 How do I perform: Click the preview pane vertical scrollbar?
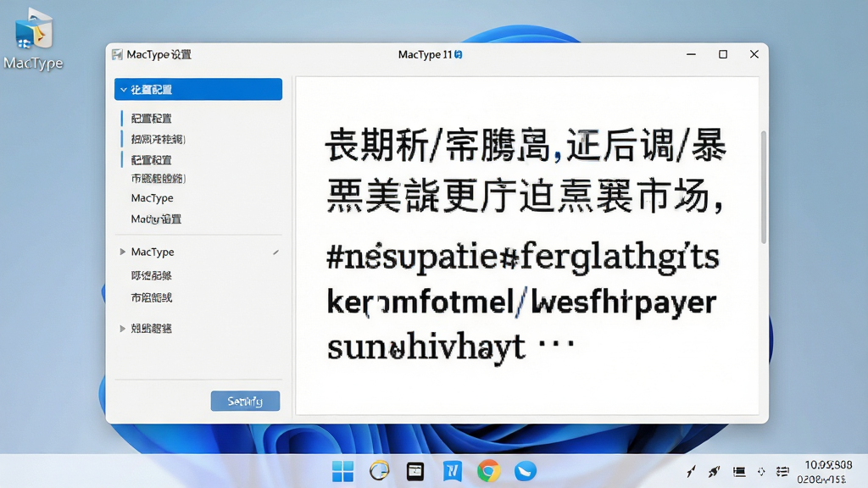click(764, 187)
